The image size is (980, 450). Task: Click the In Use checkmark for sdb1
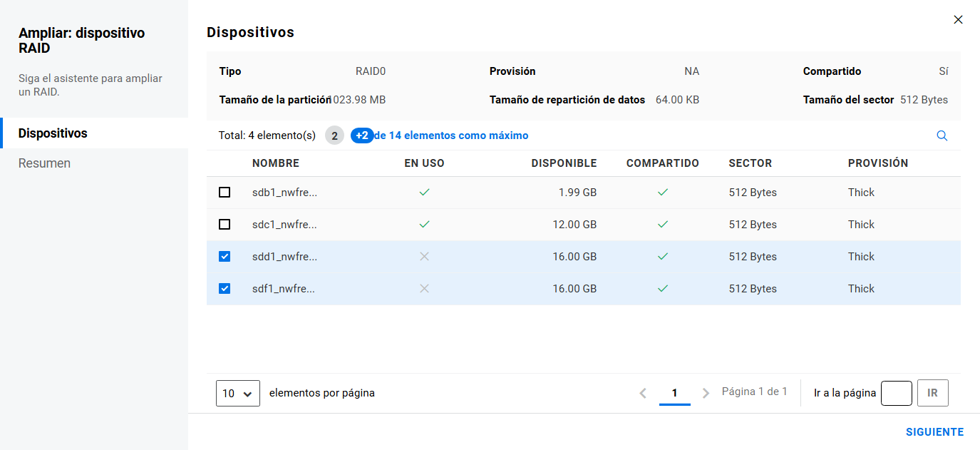424,193
